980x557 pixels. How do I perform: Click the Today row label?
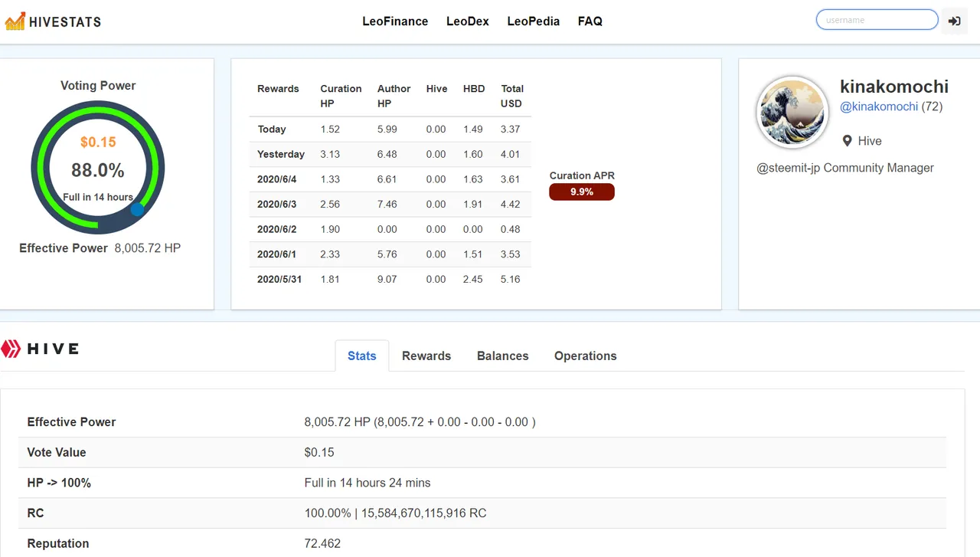tap(272, 129)
